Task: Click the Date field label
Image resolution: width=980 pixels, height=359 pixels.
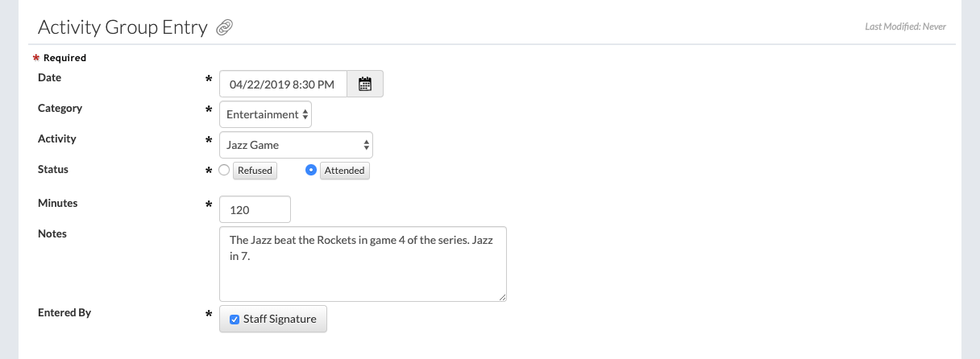Action: click(50, 77)
